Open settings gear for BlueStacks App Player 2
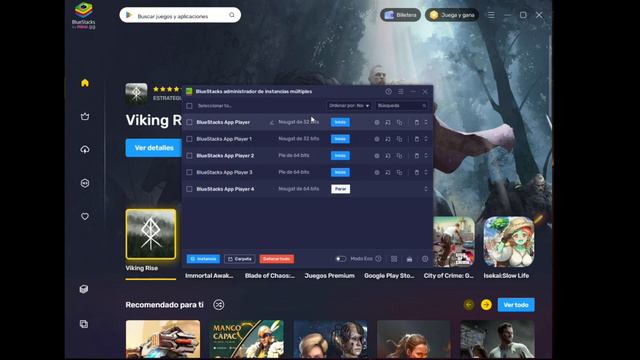 377,156
